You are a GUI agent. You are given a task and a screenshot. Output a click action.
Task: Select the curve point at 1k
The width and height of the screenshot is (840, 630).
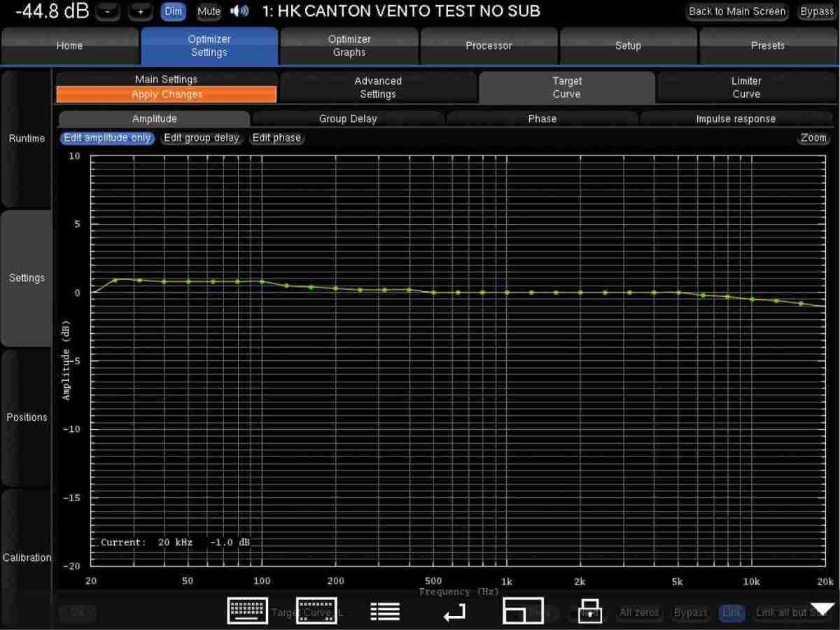[x=507, y=292]
